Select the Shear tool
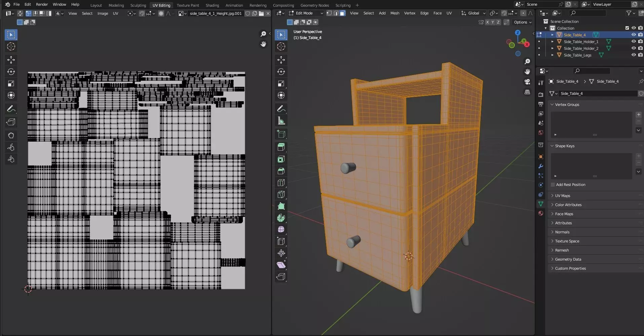This screenshot has height=336, width=644. click(281, 265)
